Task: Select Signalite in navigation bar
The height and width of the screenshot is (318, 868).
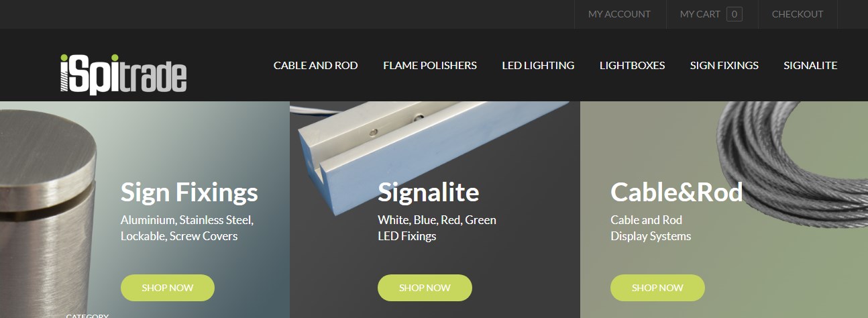Action: click(x=810, y=66)
